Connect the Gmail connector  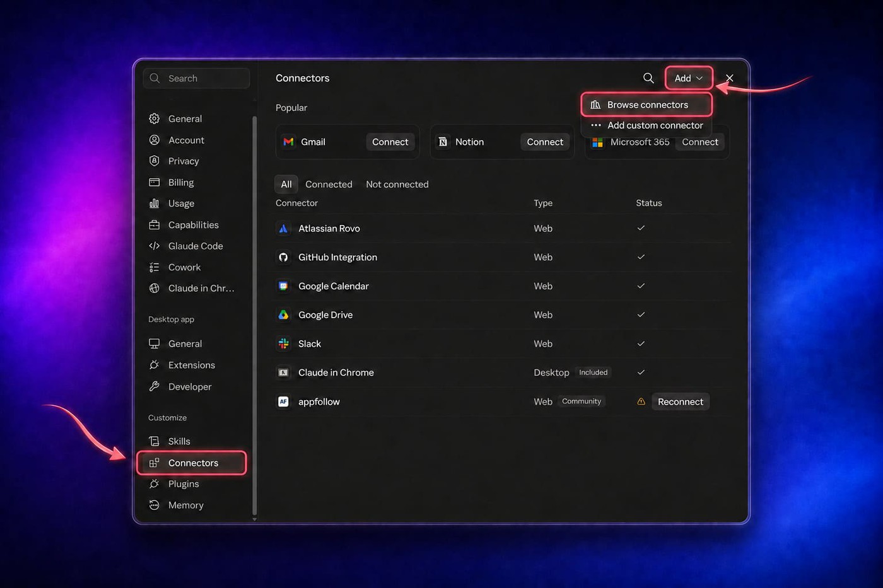coord(390,142)
